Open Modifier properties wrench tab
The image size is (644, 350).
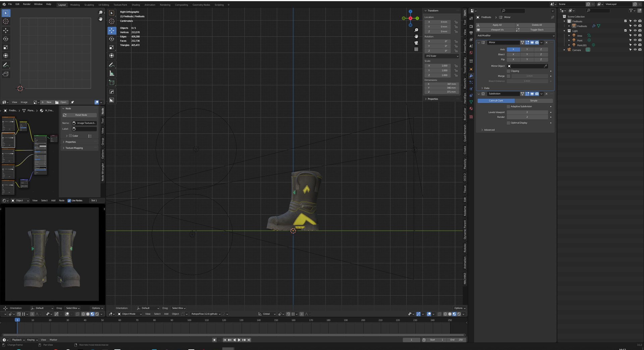pos(471,76)
